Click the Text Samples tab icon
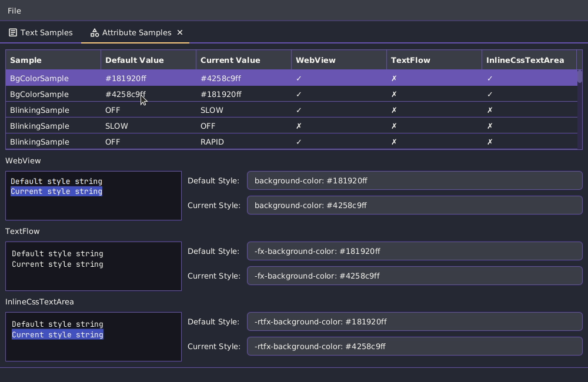The width and height of the screenshot is (588, 382). click(13, 33)
